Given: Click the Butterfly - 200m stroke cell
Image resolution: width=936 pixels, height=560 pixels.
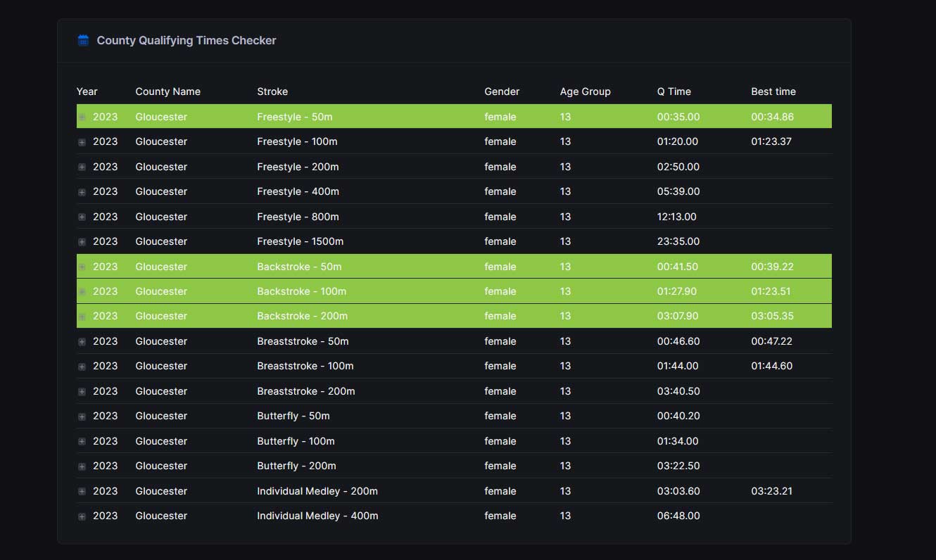Looking at the screenshot, I should point(296,466).
